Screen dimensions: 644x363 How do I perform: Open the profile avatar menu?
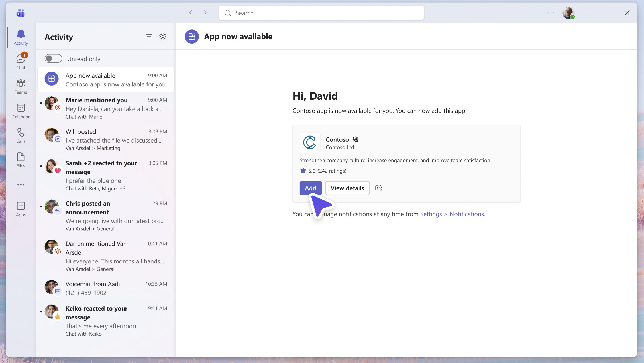tap(568, 13)
